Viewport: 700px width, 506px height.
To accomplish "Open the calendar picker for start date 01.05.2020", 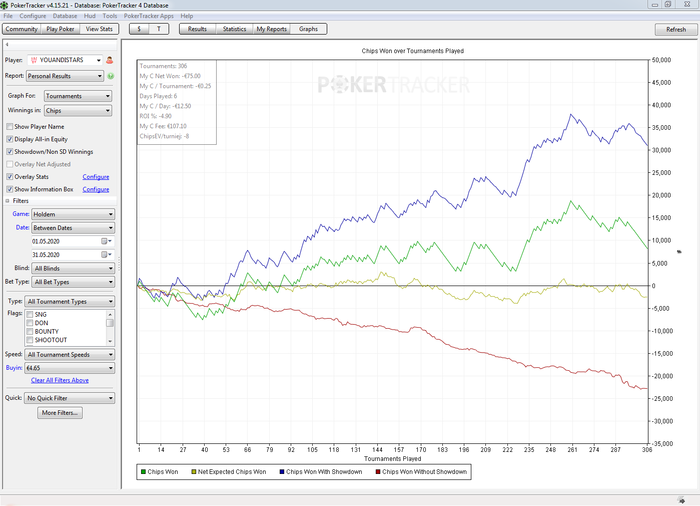I will [x=104, y=241].
